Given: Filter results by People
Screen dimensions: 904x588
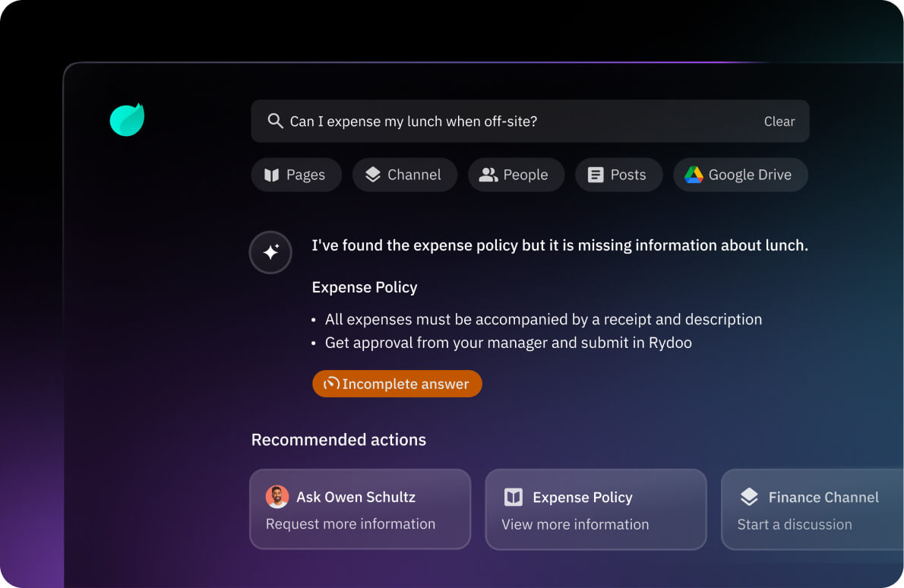Looking at the screenshot, I should click(x=525, y=175).
